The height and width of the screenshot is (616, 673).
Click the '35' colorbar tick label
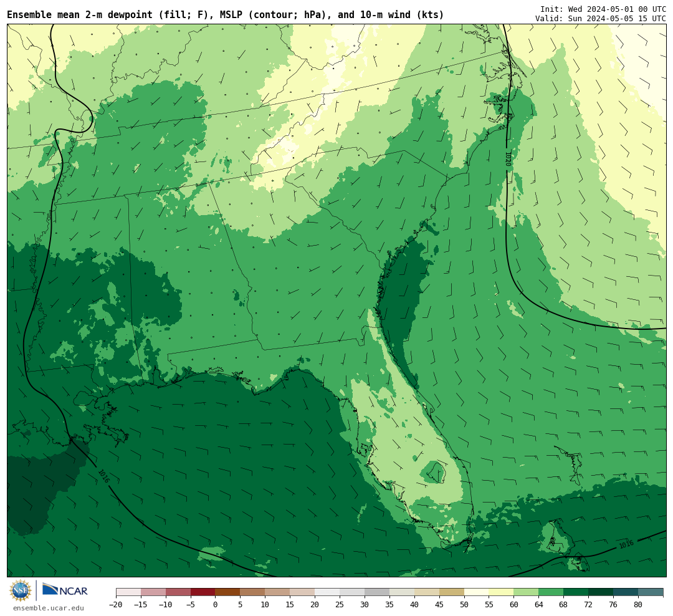tap(389, 604)
